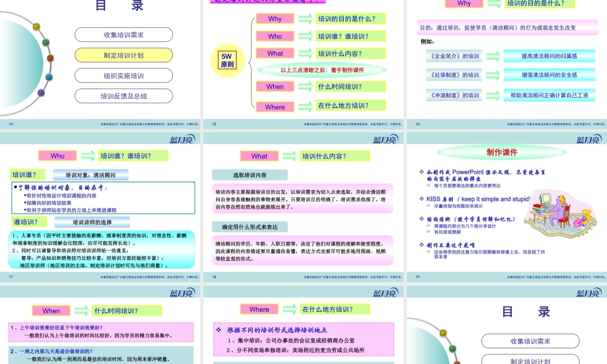Select the 收集培训需求 box on slide 14
The height and width of the screenshot is (364, 607).
click(123, 35)
